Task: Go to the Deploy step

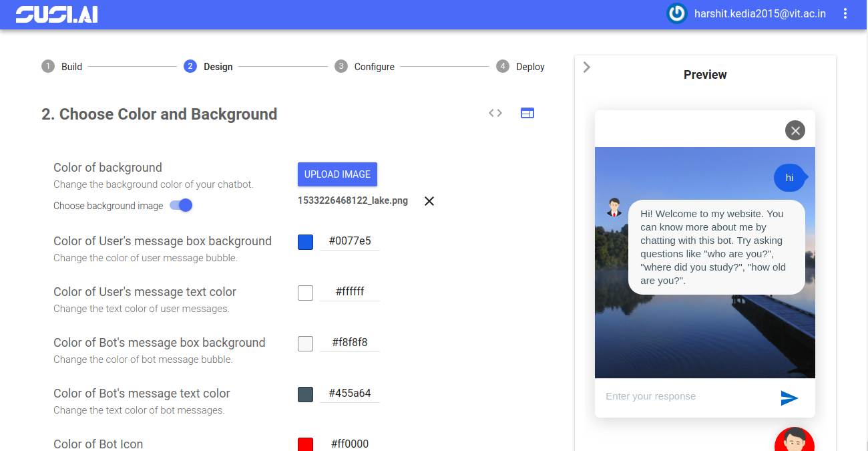Action: (x=521, y=66)
